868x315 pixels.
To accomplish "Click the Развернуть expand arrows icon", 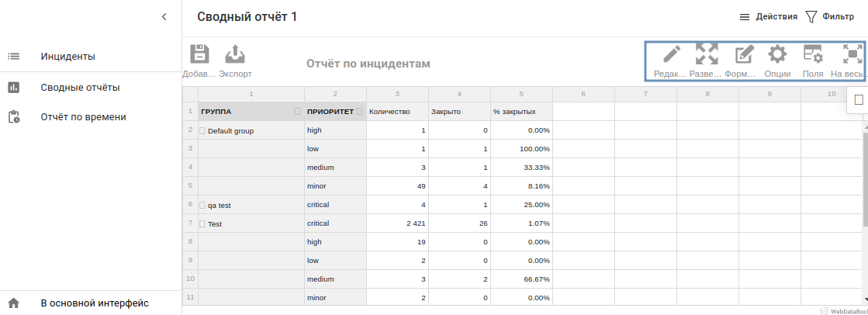I will click(706, 55).
